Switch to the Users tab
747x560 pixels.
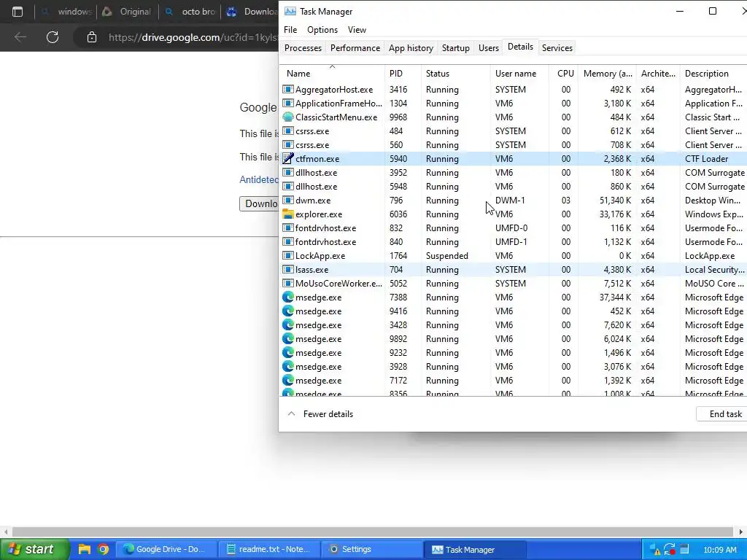click(488, 47)
